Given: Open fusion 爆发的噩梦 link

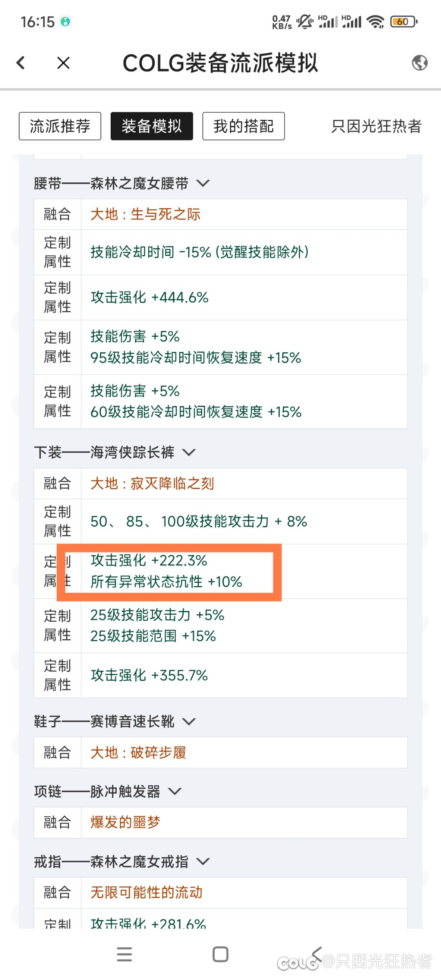Looking at the screenshot, I should [125, 822].
